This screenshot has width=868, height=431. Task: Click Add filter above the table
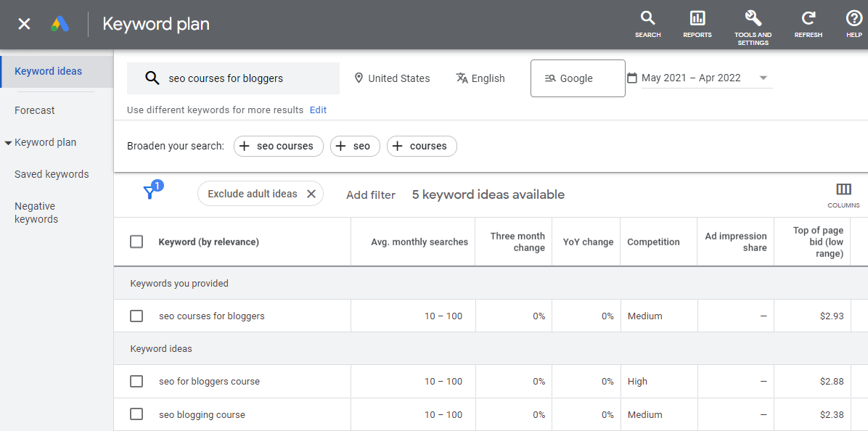point(370,194)
